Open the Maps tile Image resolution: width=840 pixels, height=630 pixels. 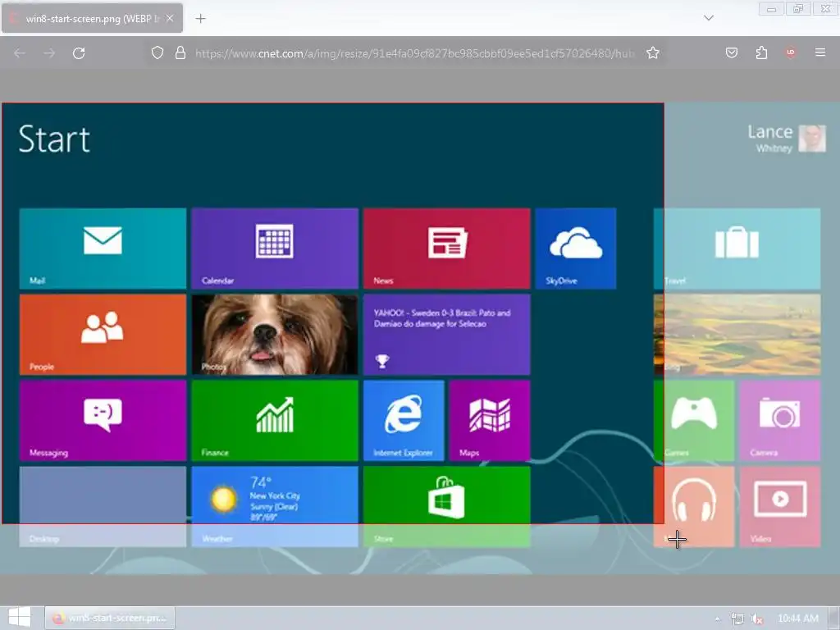pyautogui.click(x=490, y=421)
